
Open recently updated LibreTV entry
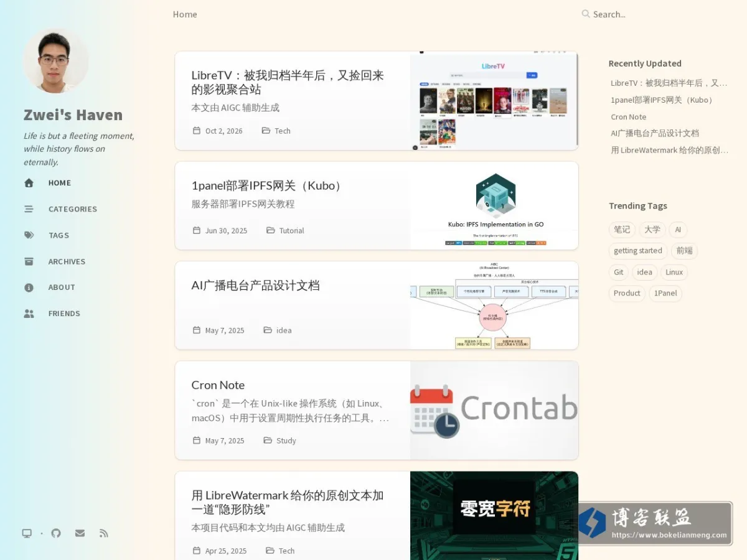pos(669,83)
